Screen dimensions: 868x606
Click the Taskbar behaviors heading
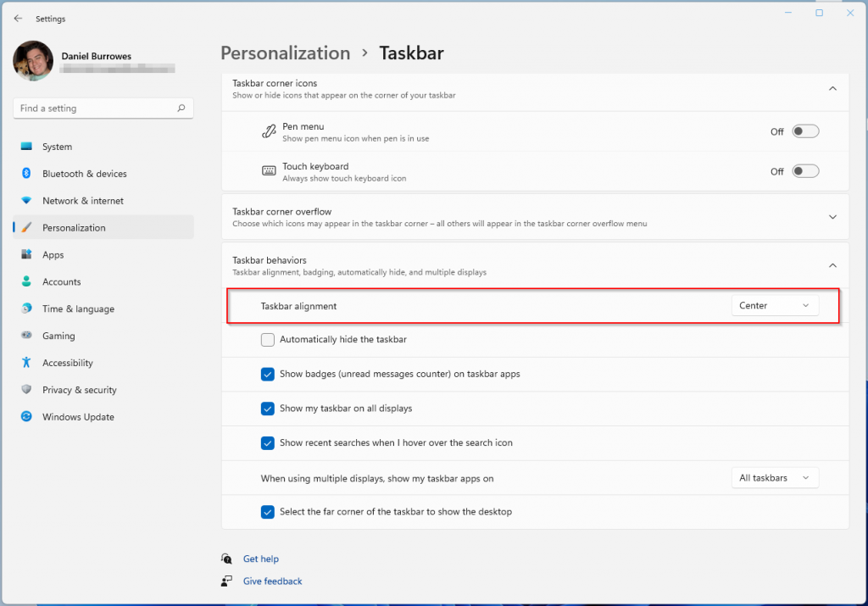pyautogui.click(x=269, y=260)
